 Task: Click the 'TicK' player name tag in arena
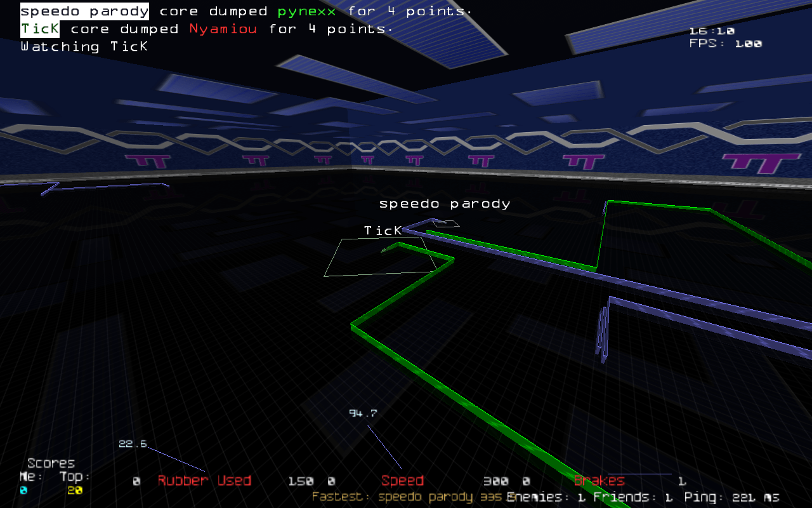tap(383, 231)
